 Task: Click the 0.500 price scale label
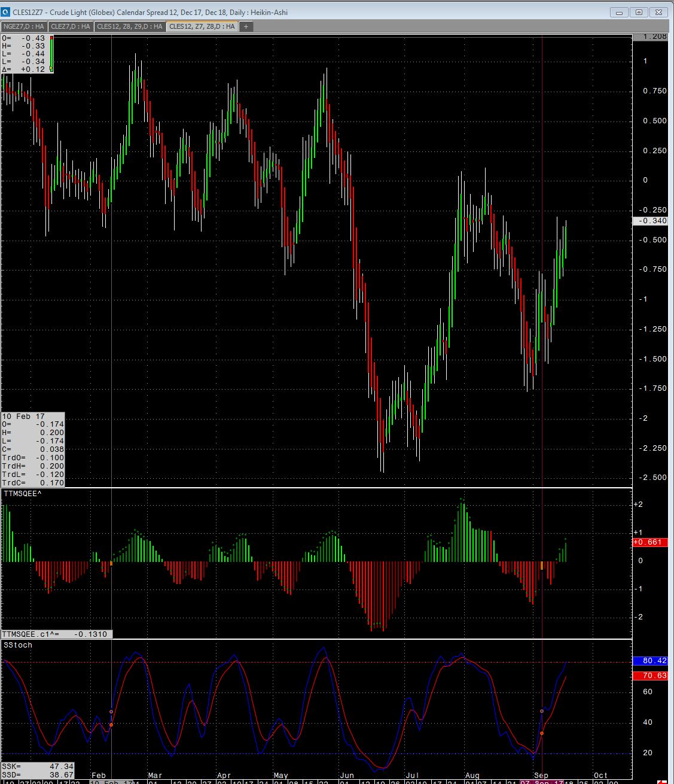654,121
